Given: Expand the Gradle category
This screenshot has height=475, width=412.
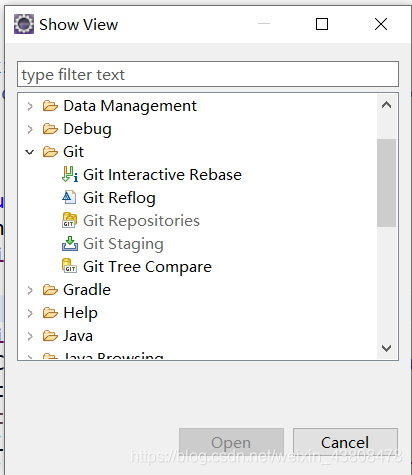Looking at the screenshot, I should [30, 290].
